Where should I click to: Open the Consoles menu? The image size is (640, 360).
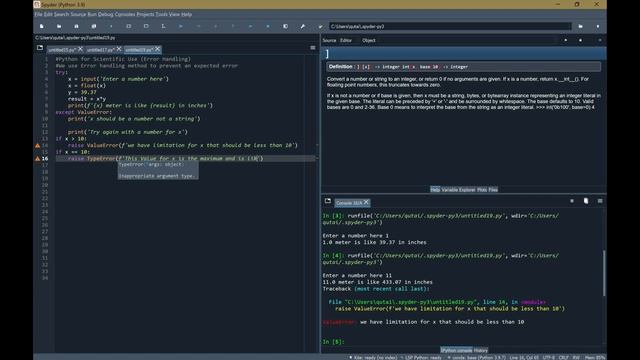pos(125,14)
